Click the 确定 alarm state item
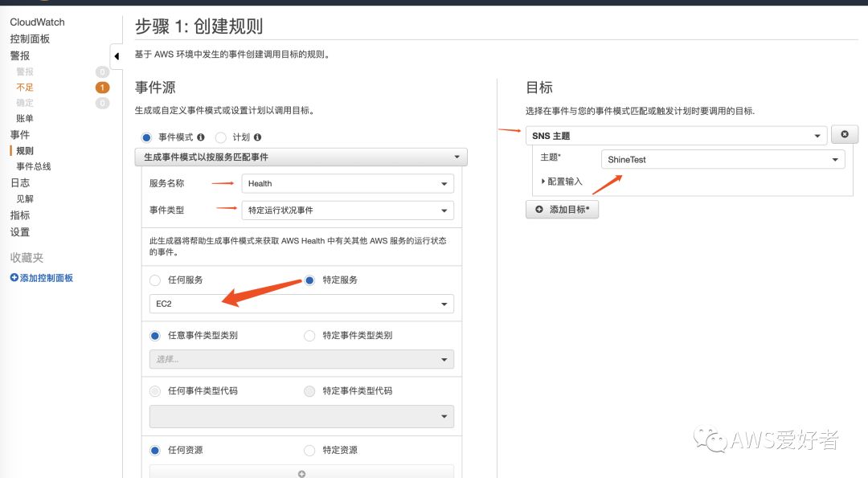Screen dimensions: 868x478 tap(25, 103)
